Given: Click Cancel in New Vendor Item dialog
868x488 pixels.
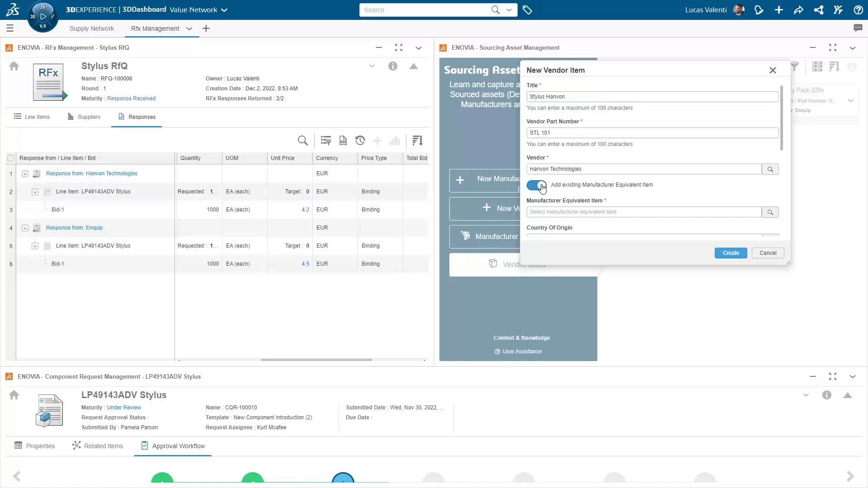Looking at the screenshot, I should [768, 253].
